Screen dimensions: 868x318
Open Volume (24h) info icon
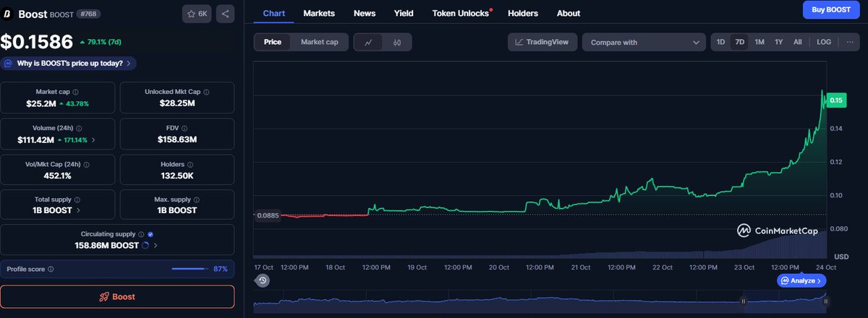pos(81,127)
